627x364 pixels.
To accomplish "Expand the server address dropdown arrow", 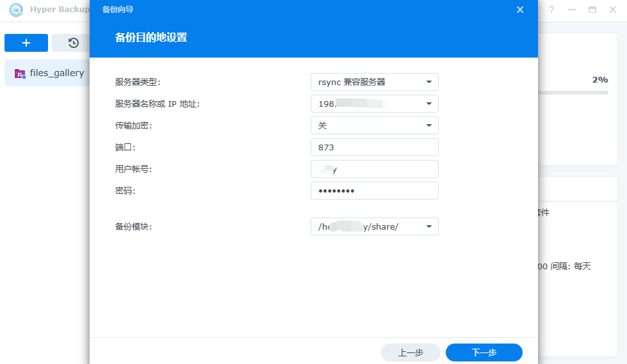I will pyautogui.click(x=429, y=104).
